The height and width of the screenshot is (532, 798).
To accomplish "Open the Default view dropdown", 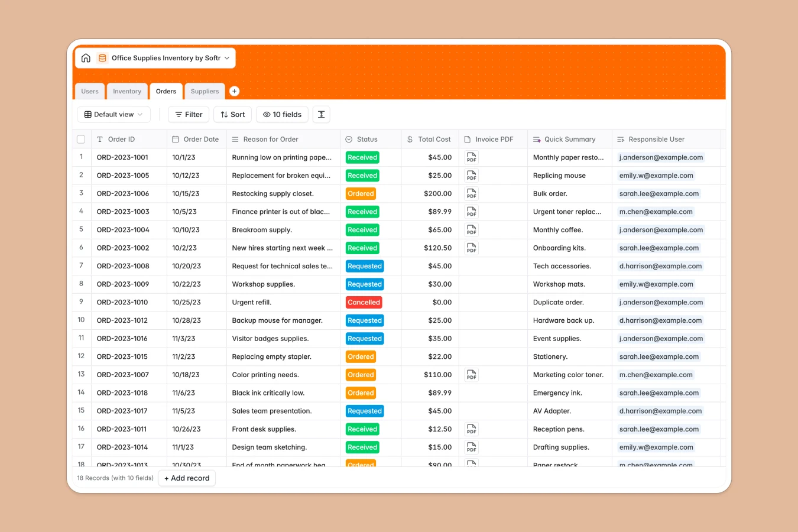I will pos(113,114).
